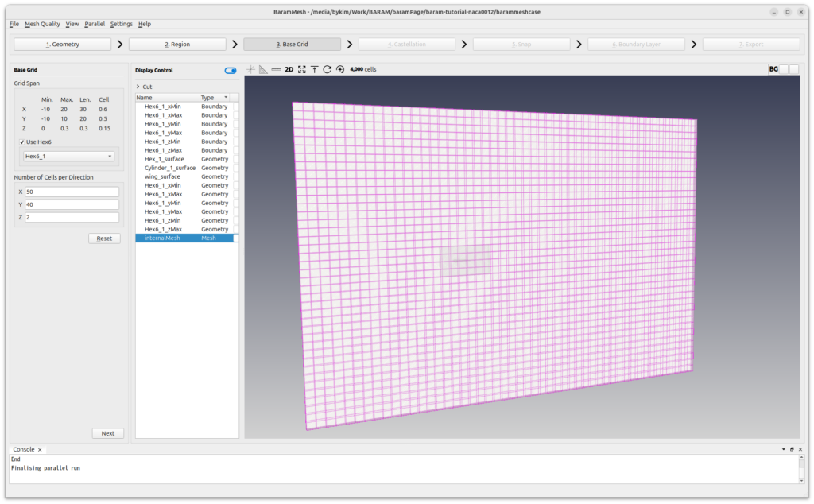
Task: Click the Next button
Action: 108,433
